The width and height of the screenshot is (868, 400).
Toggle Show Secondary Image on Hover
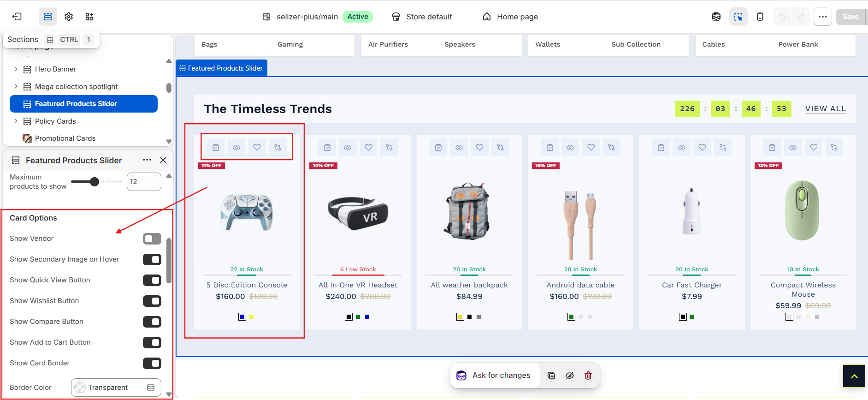[152, 259]
